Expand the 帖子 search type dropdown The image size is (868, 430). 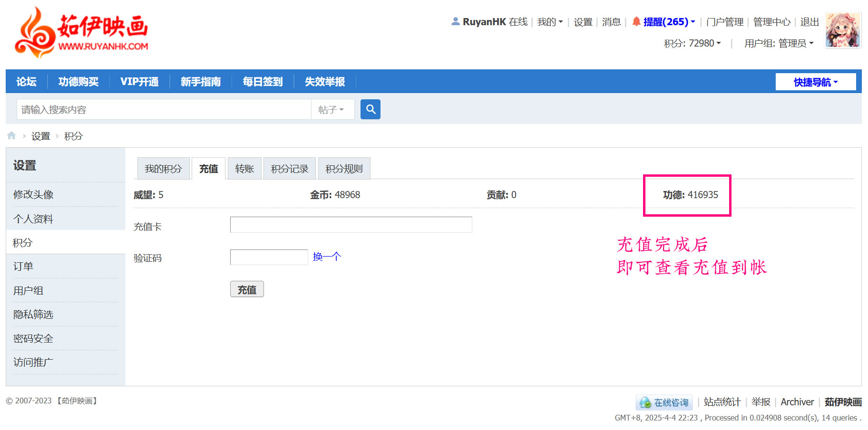332,110
